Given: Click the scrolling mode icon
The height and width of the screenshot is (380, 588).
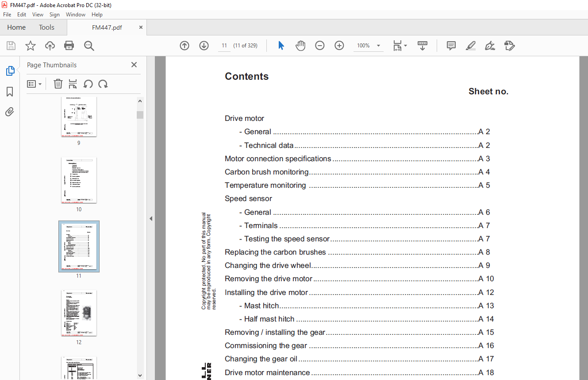Looking at the screenshot, I should (x=423, y=46).
